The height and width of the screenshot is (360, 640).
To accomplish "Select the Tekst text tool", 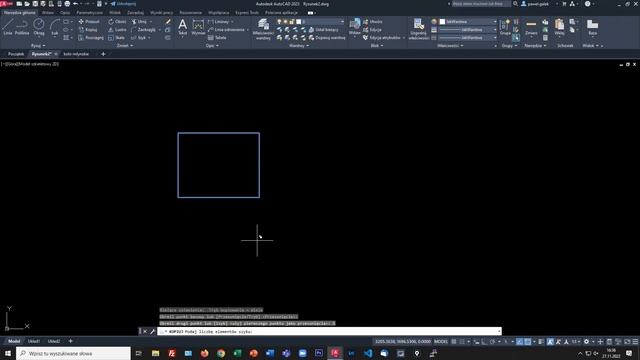I will 182,27.
